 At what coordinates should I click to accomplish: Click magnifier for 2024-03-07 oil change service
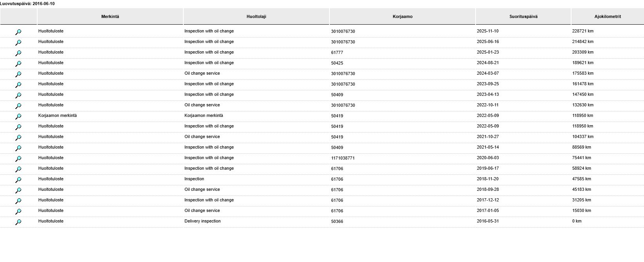coord(18,74)
